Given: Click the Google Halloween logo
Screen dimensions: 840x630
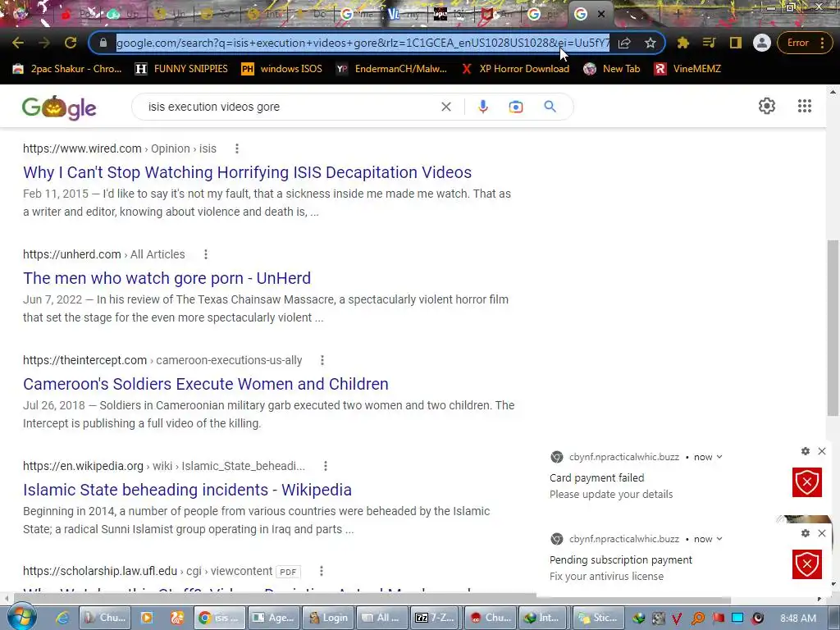Looking at the screenshot, I should coord(59,107).
